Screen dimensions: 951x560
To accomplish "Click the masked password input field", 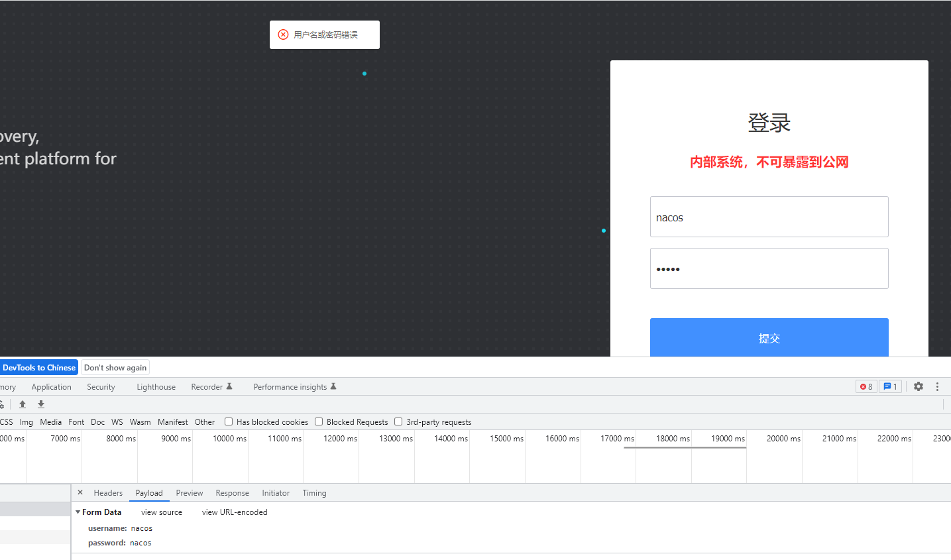I will point(769,268).
